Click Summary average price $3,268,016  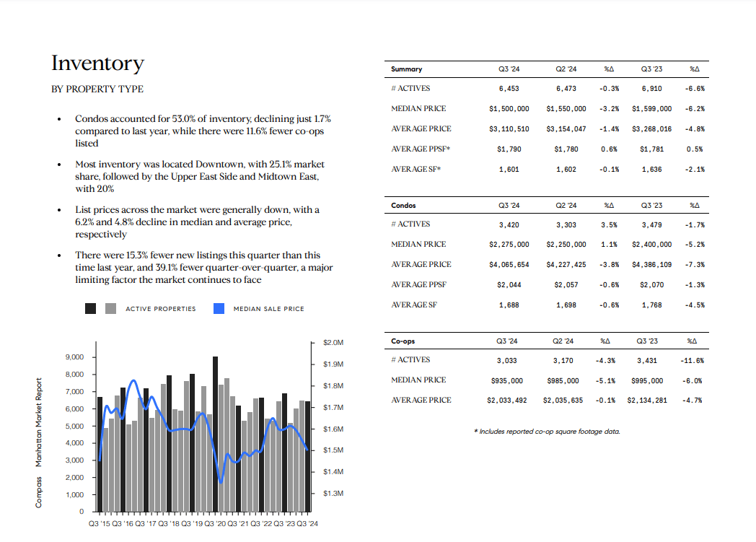tap(652, 129)
